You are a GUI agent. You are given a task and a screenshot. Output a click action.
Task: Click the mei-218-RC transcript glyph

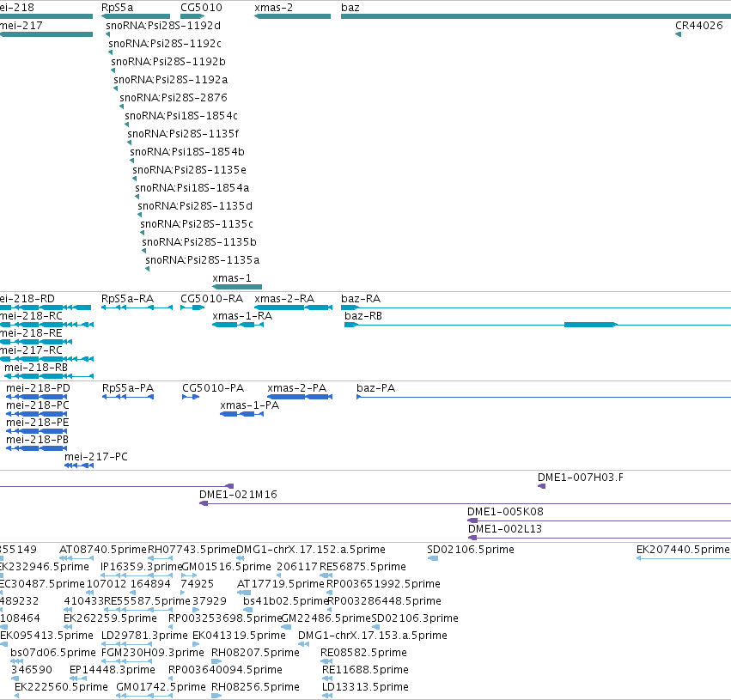click(46, 325)
